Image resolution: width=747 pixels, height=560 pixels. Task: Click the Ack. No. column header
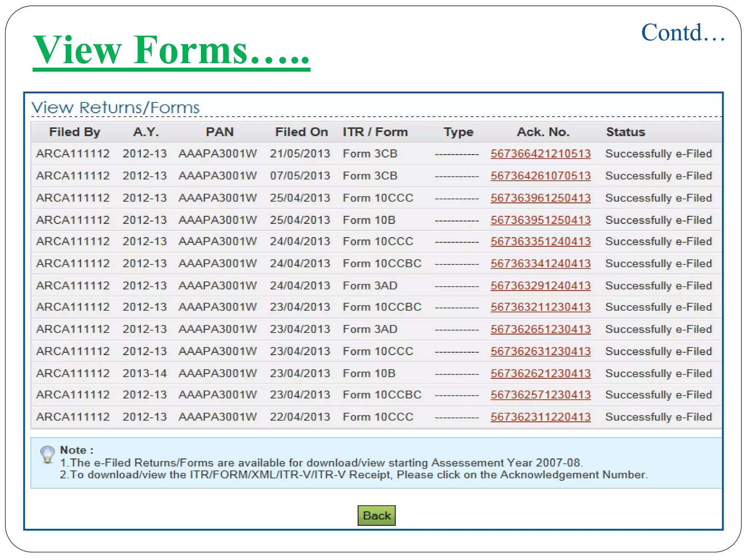coord(543,132)
